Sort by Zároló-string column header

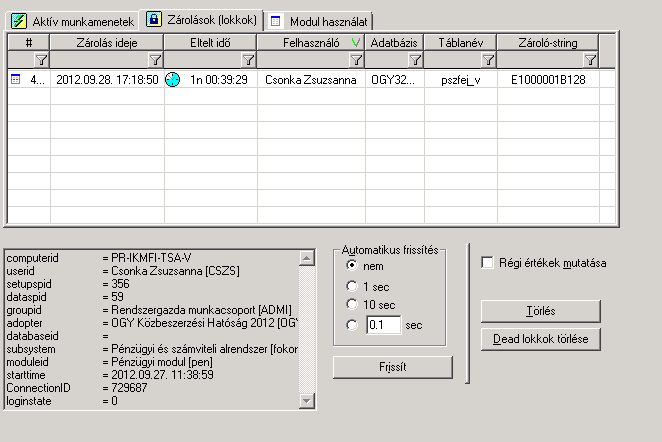point(548,43)
